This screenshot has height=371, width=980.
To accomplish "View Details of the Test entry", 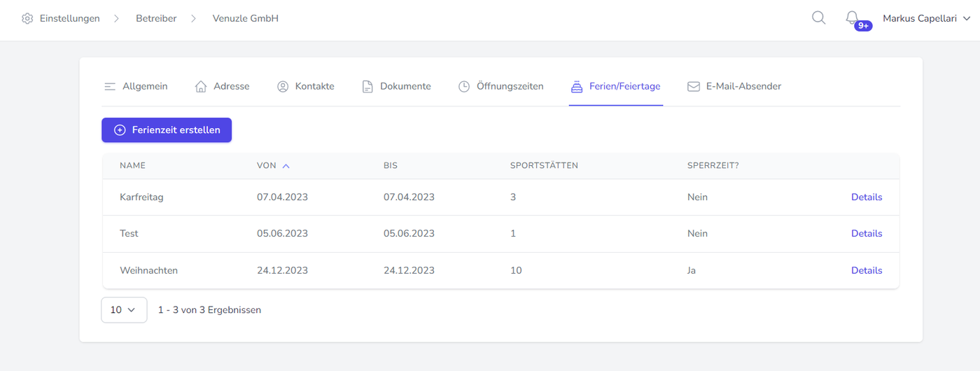I will (866, 234).
